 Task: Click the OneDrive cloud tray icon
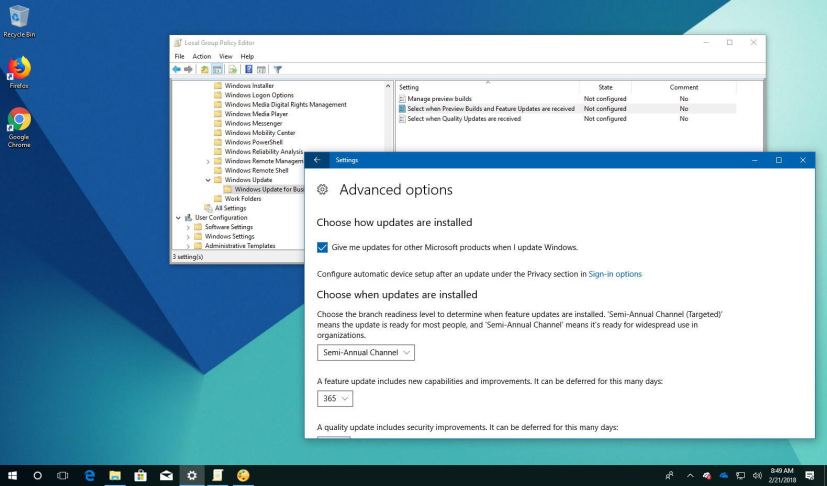[723, 475]
